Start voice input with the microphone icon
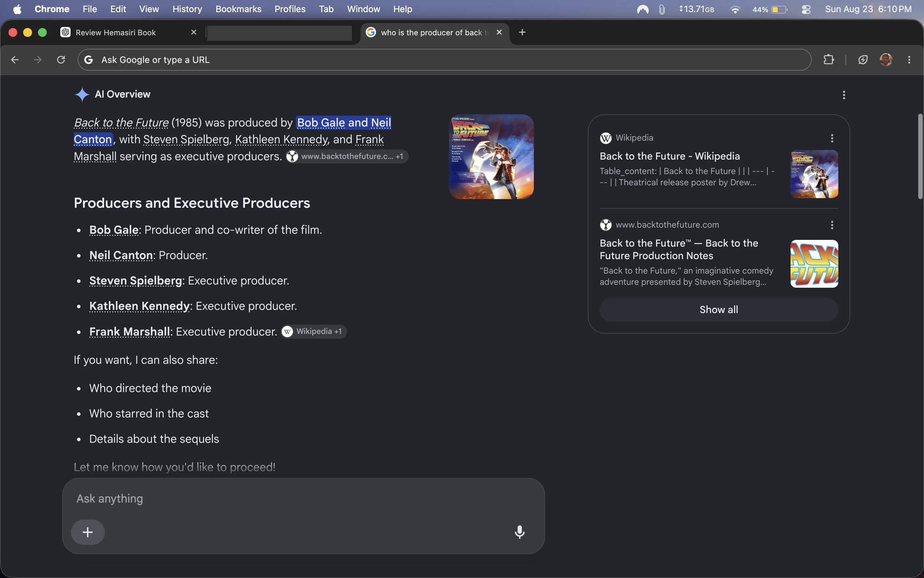This screenshot has height=578, width=924. tap(519, 532)
